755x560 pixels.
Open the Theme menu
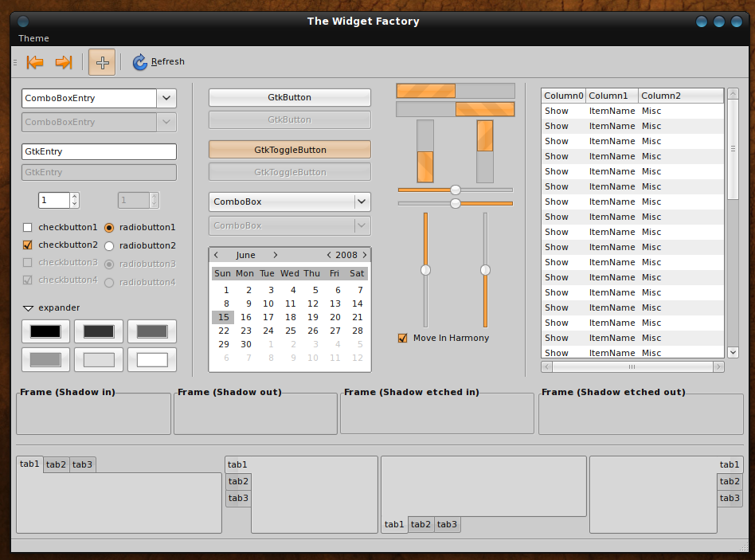point(33,38)
